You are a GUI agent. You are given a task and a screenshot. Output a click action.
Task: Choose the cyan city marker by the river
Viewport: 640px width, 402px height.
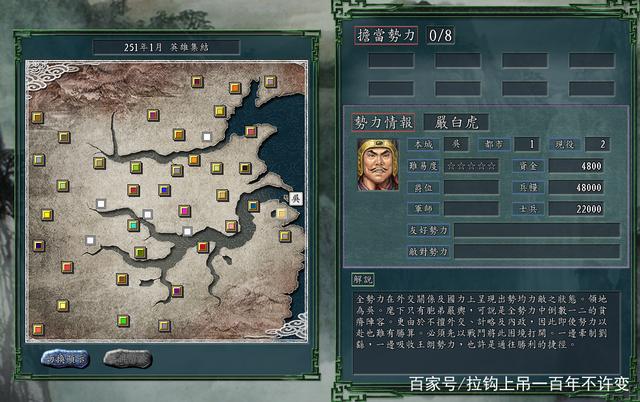(x=133, y=225)
